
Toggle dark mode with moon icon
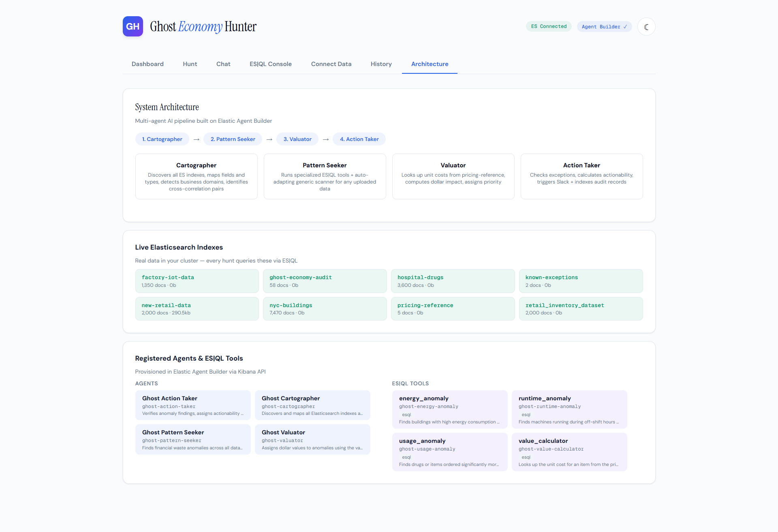click(x=646, y=27)
